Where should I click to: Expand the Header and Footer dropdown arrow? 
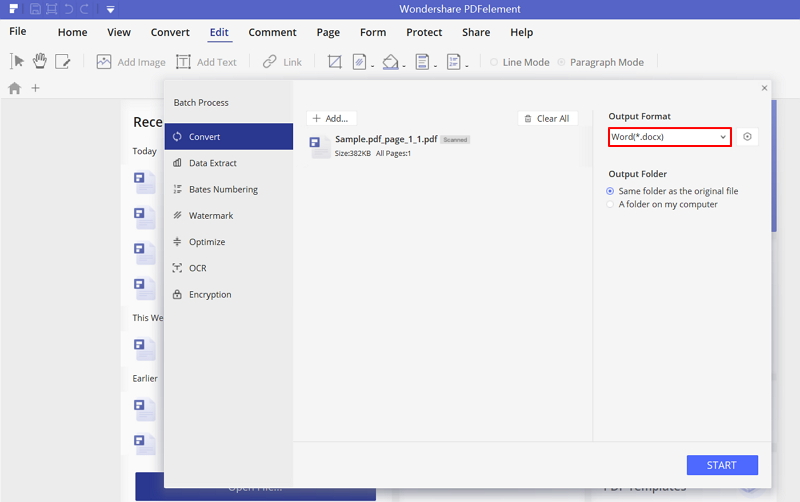[x=435, y=66]
